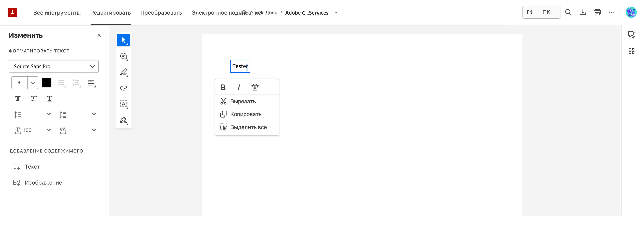The image size is (644, 229).
Task: Open the comments panel on right
Action: 631,35
